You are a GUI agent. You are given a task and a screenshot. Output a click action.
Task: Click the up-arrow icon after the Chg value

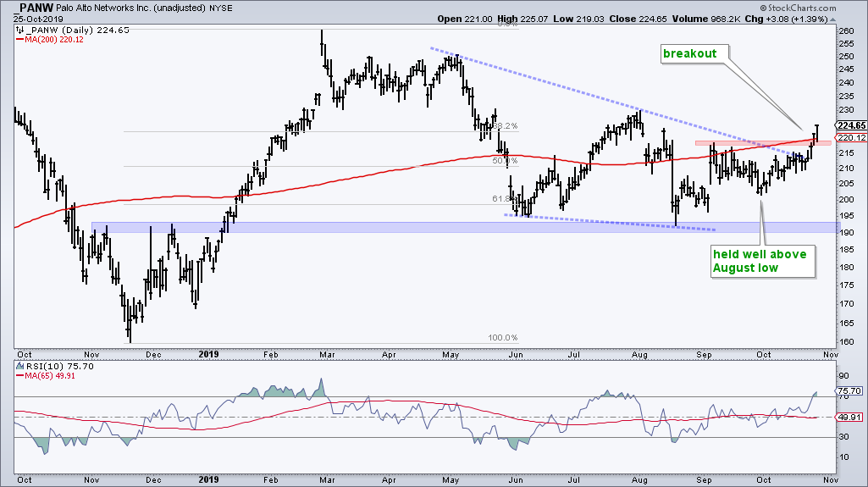click(x=832, y=19)
